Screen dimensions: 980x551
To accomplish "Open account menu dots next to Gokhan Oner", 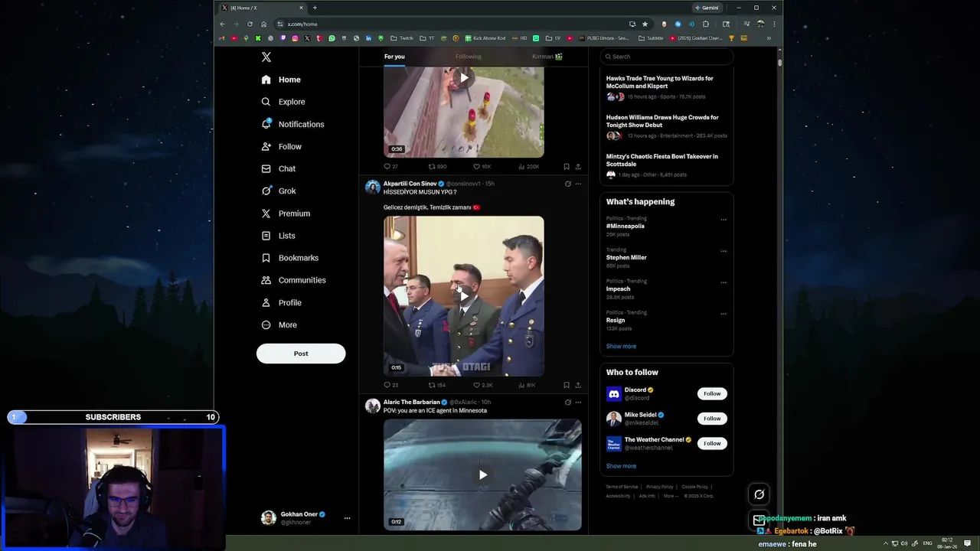I will [347, 518].
